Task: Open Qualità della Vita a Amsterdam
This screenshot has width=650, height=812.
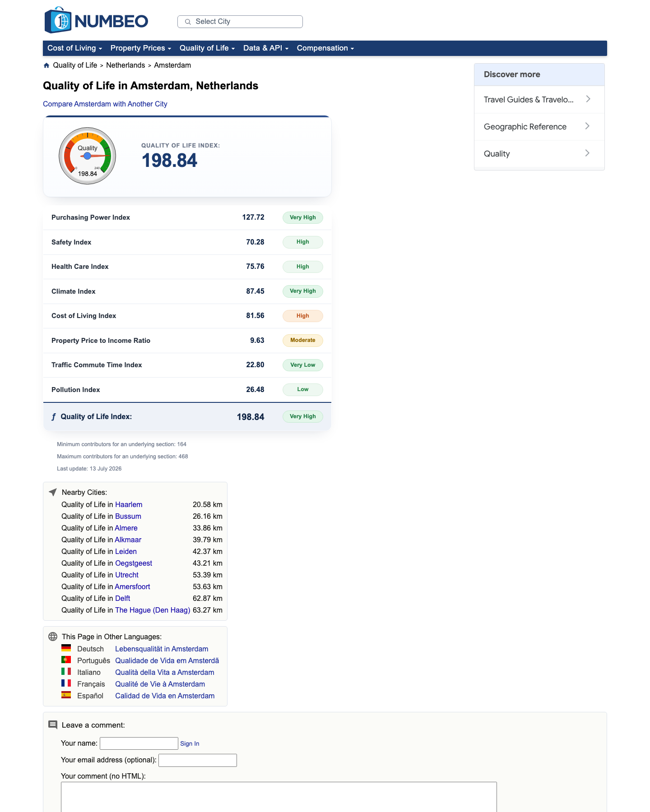Action: tap(165, 672)
